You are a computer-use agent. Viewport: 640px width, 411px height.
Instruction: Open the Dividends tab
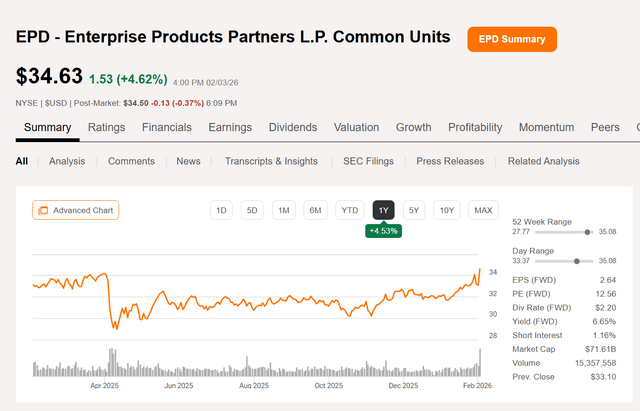pyautogui.click(x=292, y=128)
